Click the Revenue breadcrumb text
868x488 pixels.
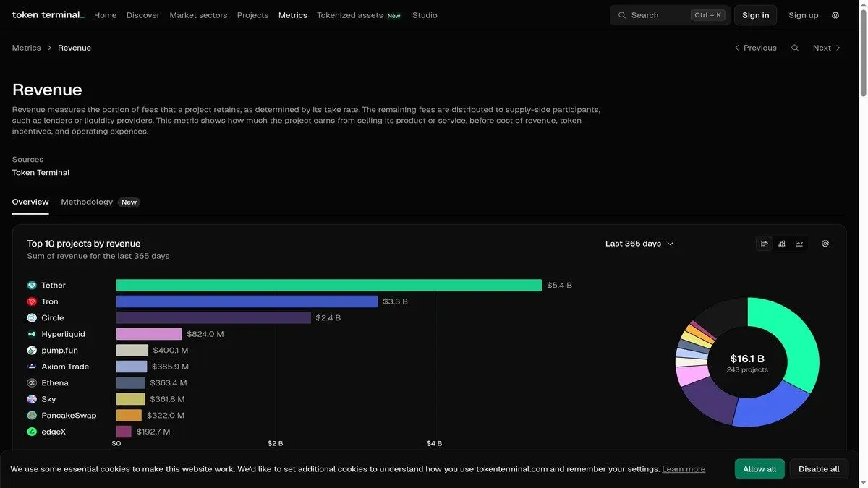pyautogui.click(x=75, y=48)
